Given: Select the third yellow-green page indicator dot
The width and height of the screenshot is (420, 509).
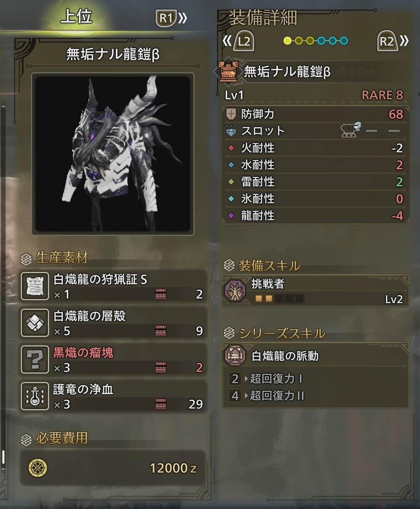Looking at the screenshot, I should pyautogui.click(x=310, y=41).
